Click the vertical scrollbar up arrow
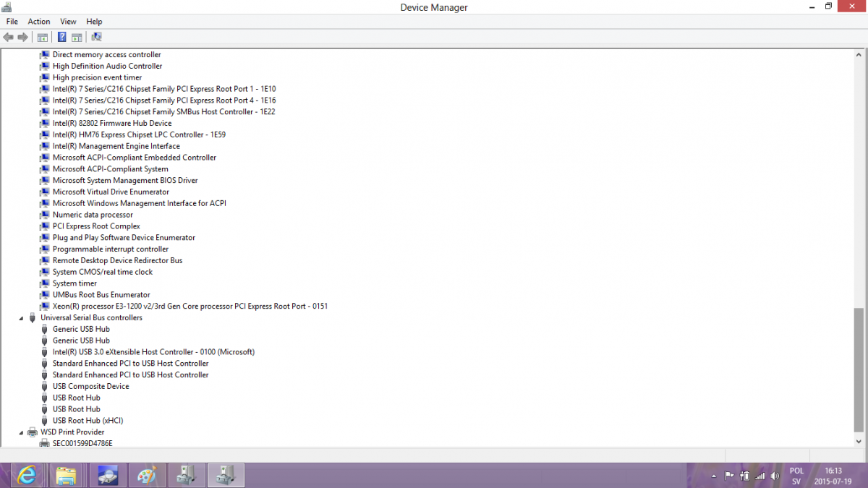 pyautogui.click(x=859, y=54)
